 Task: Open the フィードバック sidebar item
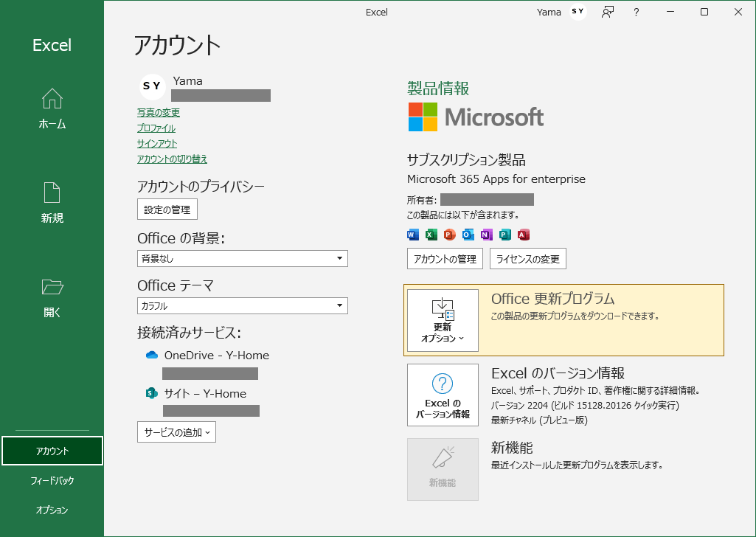pyautogui.click(x=52, y=480)
